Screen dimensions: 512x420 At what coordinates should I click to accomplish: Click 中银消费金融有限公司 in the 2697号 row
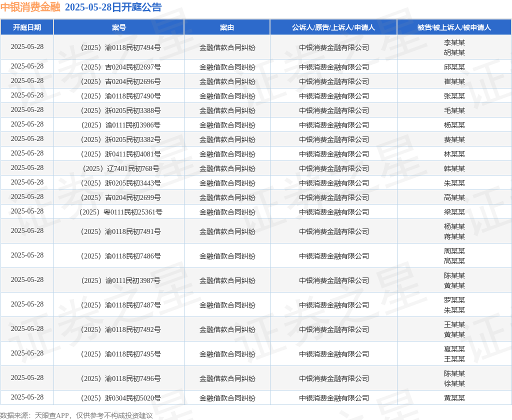333,67
